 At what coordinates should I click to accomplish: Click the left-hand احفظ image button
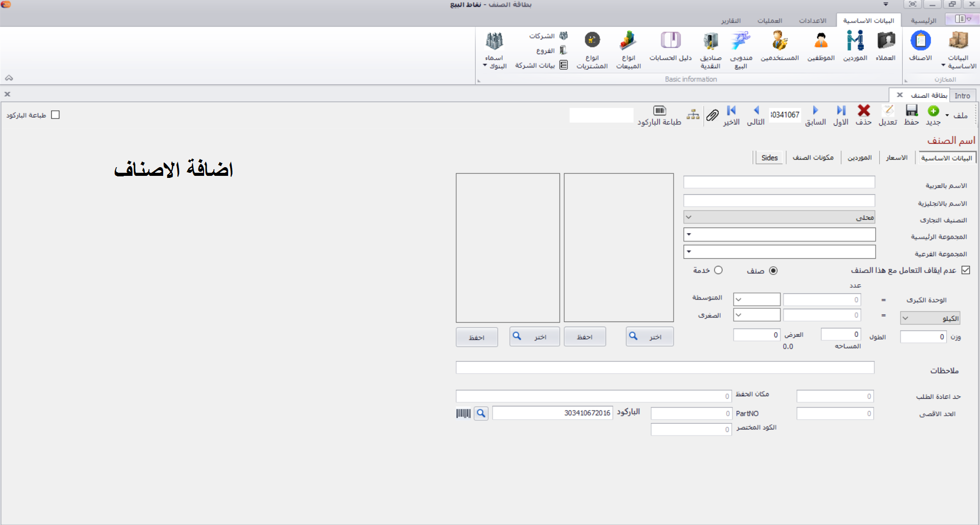(x=477, y=337)
